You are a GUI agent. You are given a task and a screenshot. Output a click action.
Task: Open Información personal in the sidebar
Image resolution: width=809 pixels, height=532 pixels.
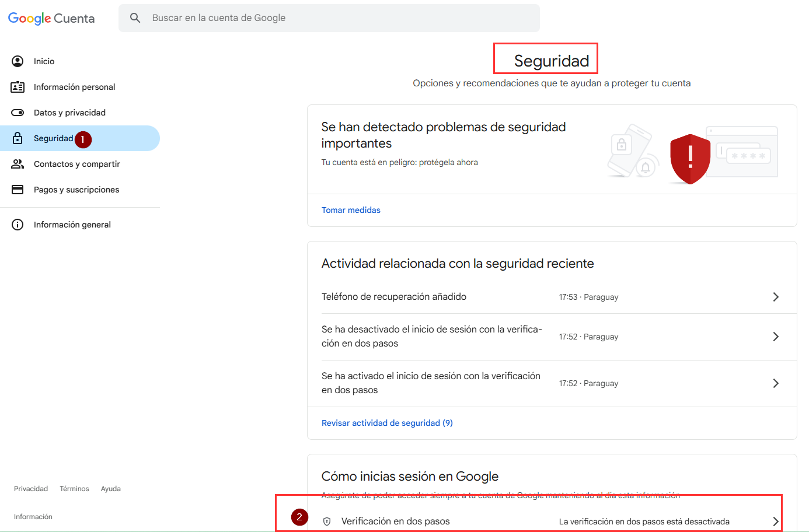tap(80, 87)
